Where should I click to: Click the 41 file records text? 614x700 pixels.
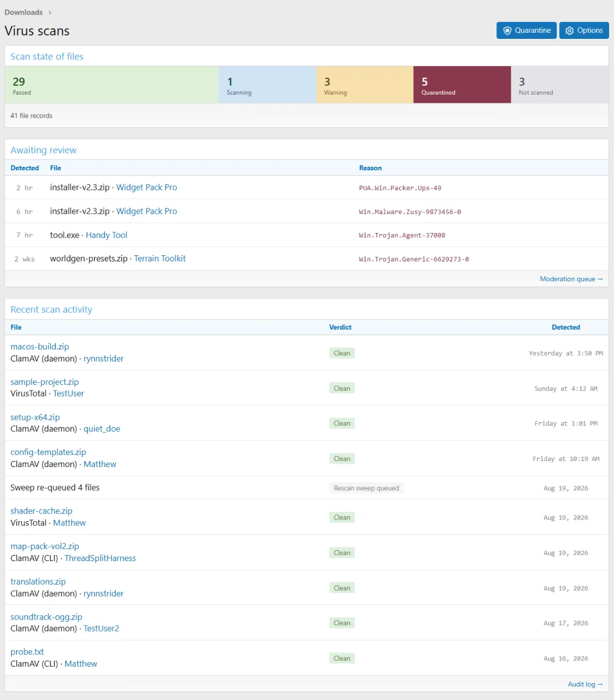[31, 115]
